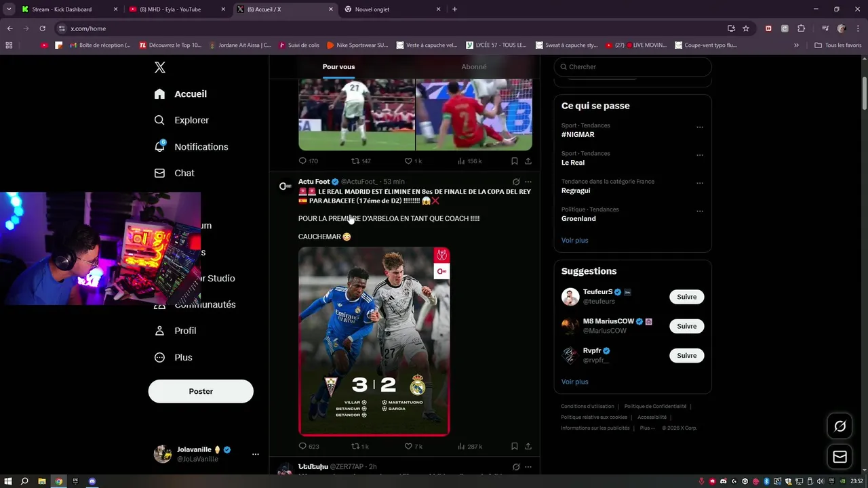Open Actu Foot profile name

(x=314, y=182)
